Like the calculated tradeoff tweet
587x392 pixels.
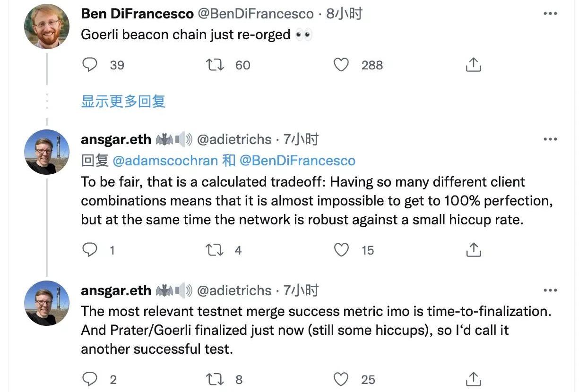click(x=341, y=250)
